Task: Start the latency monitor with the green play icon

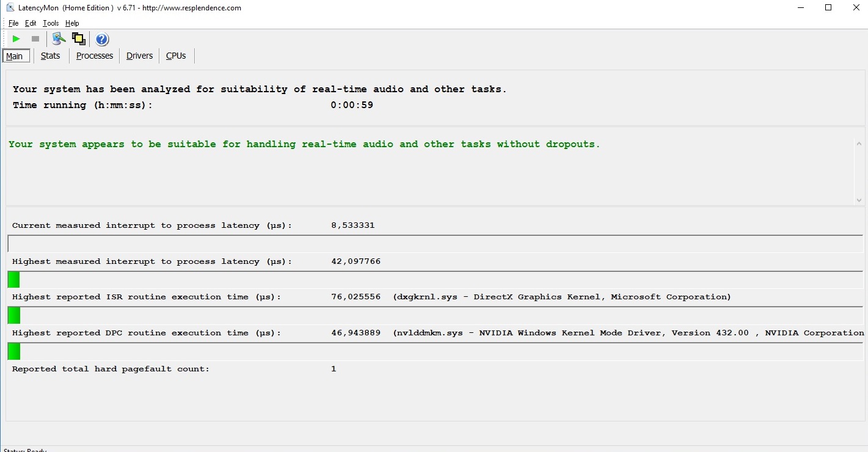Action: point(16,39)
